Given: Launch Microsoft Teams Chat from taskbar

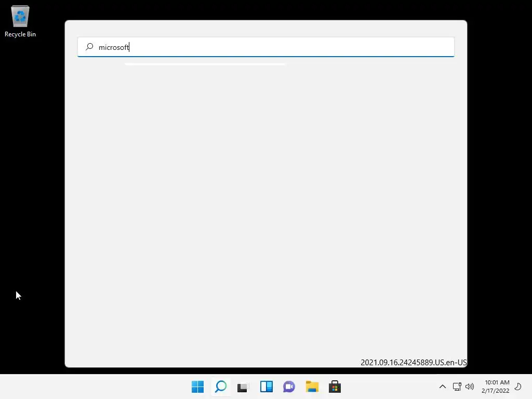Looking at the screenshot, I should pos(289,387).
